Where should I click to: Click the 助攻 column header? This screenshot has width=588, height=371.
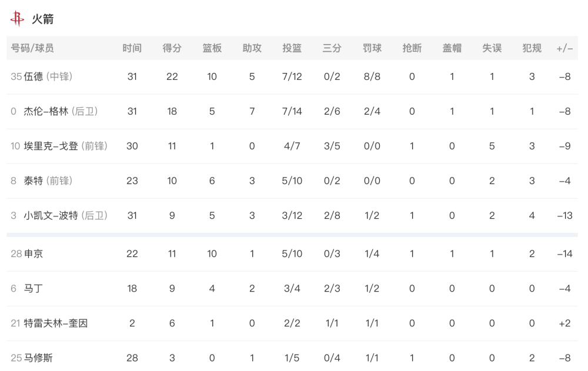[x=252, y=48]
